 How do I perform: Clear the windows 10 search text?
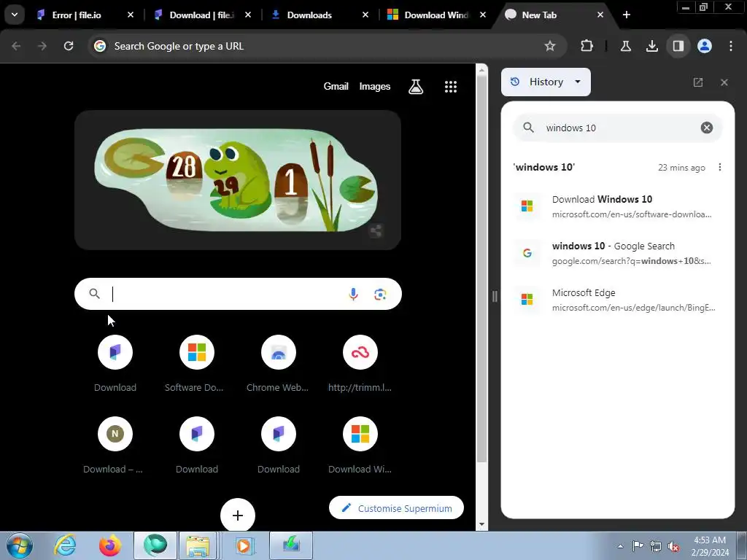(706, 128)
